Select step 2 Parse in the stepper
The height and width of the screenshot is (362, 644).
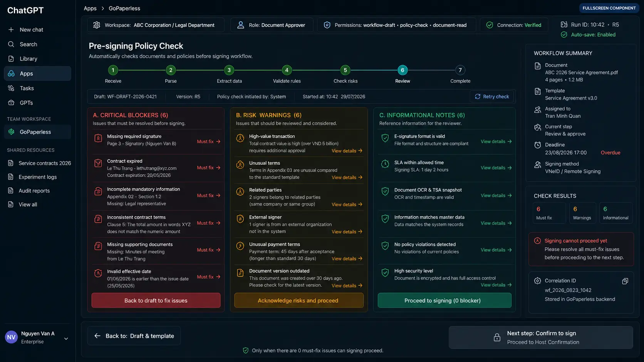coord(171,70)
